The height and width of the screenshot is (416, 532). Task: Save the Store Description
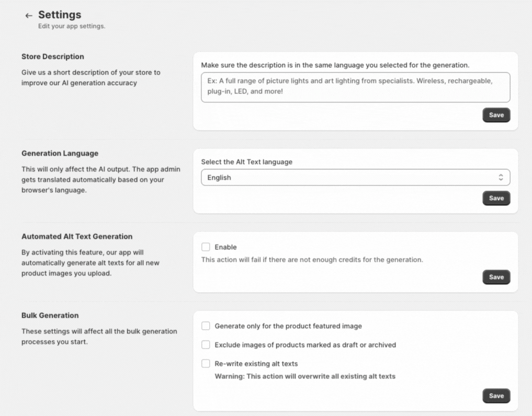(495, 115)
